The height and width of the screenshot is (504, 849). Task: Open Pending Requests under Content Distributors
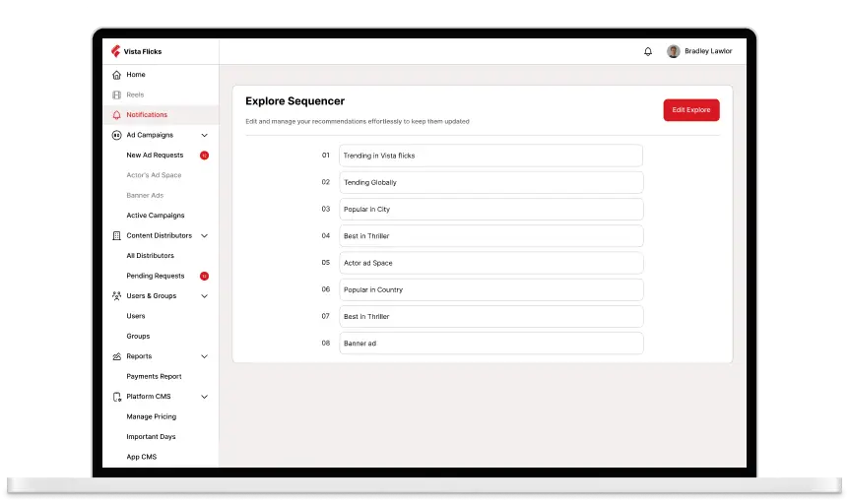155,276
